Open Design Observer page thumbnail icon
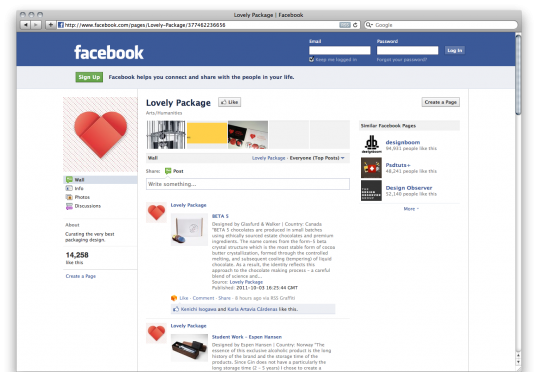 [371, 190]
